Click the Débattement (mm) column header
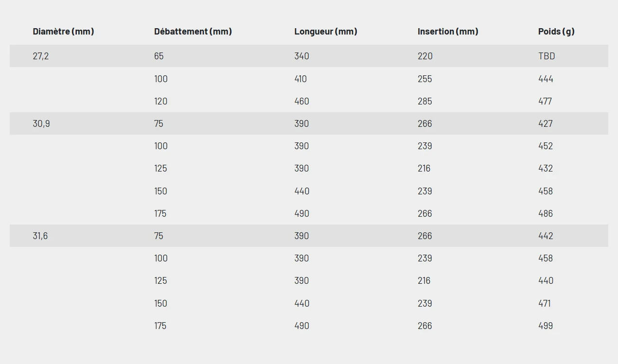Screen dimensions: 618x364 tap(193, 32)
